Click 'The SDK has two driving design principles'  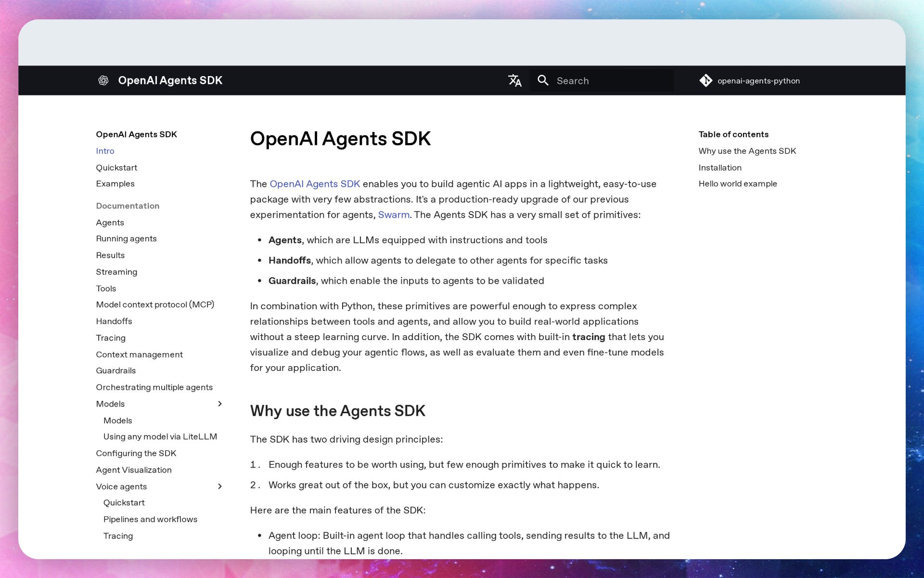coord(346,439)
